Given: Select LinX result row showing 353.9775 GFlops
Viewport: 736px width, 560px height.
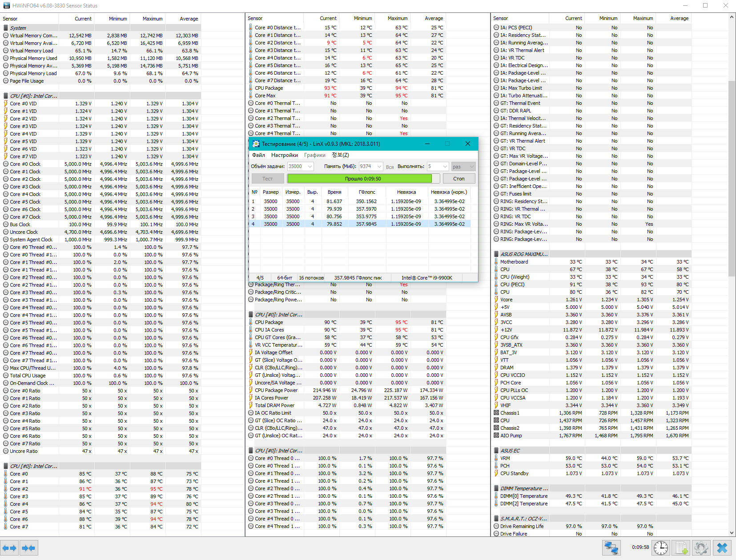Looking at the screenshot, I should (x=359, y=216).
